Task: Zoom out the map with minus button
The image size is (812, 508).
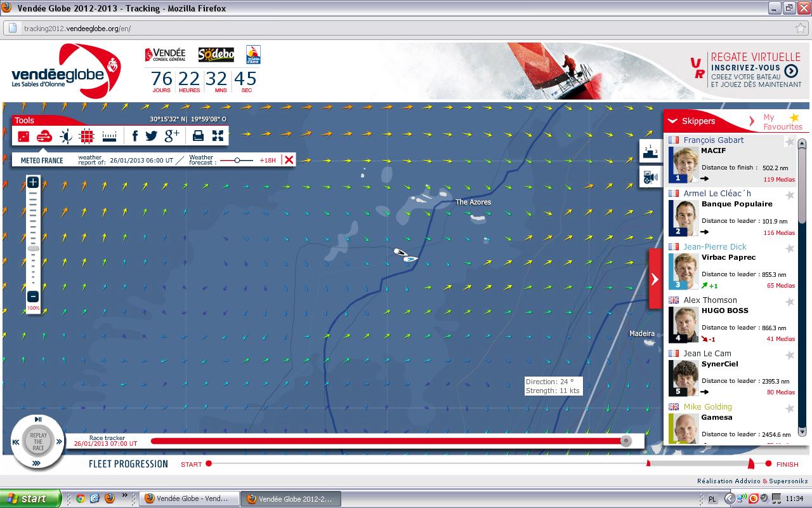Action: coord(33,297)
